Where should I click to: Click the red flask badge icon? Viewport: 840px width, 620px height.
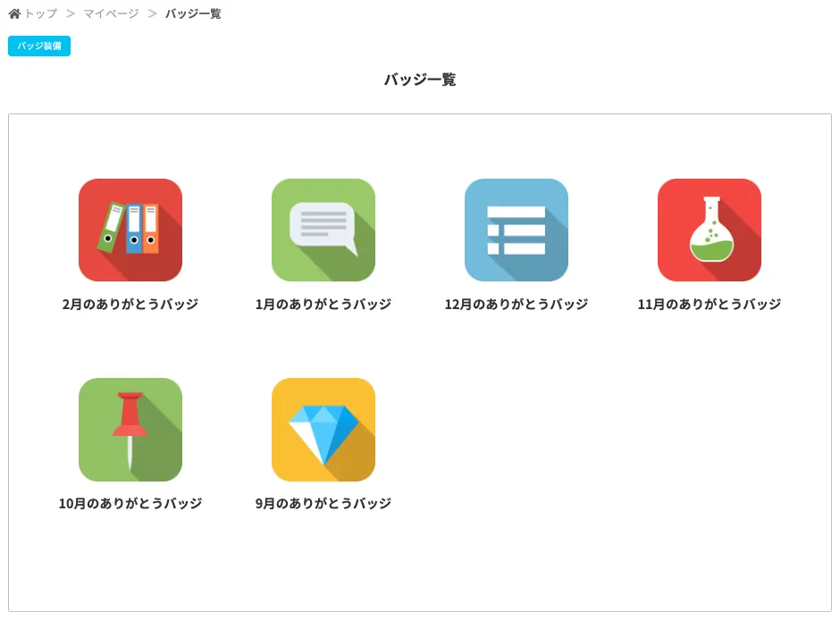click(x=710, y=230)
